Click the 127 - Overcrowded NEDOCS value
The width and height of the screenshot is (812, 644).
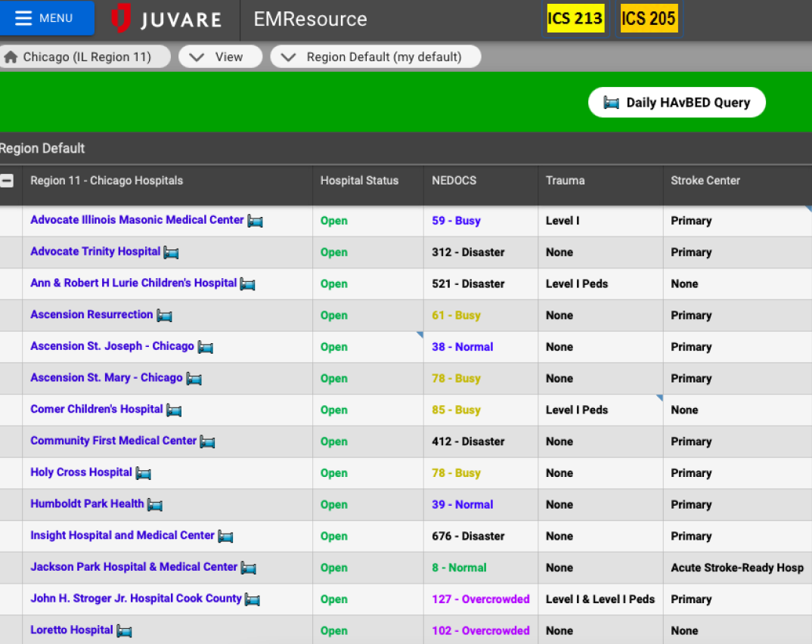point(481,600)
